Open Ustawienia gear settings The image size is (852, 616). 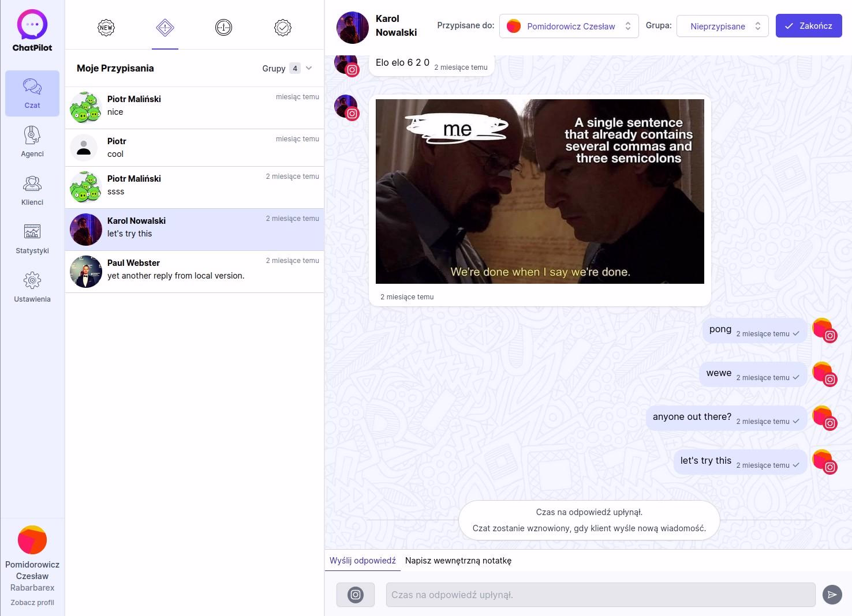[x=32, y=287]
